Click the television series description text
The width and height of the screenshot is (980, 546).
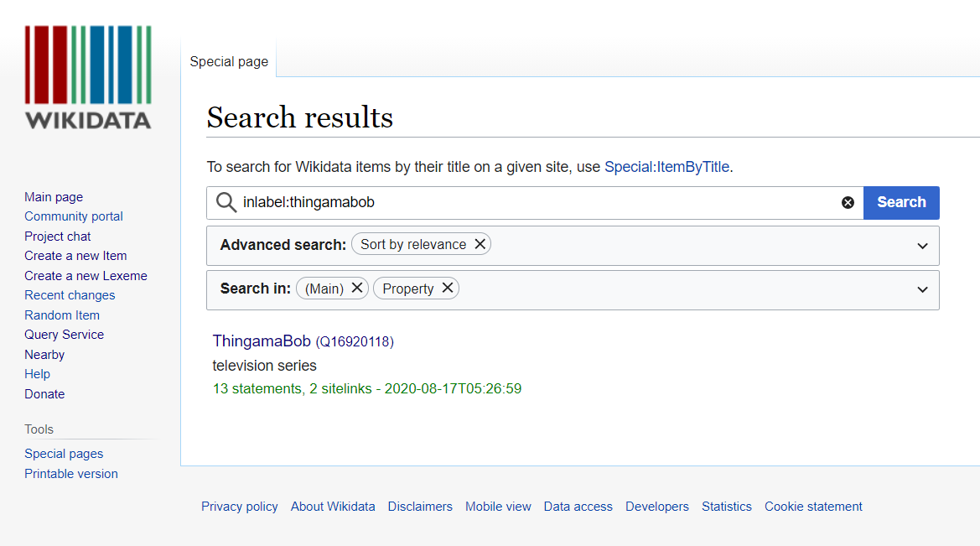pyautogui.click(x=264, y=365)
